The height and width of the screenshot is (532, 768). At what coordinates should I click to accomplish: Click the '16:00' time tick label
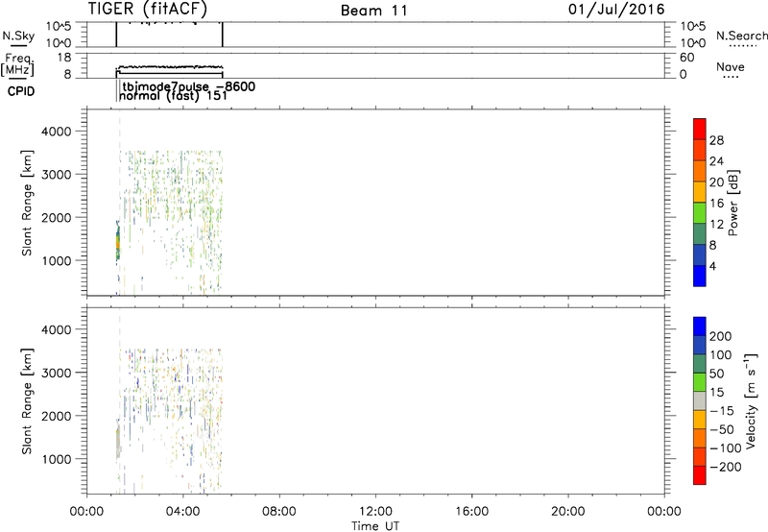471,512
